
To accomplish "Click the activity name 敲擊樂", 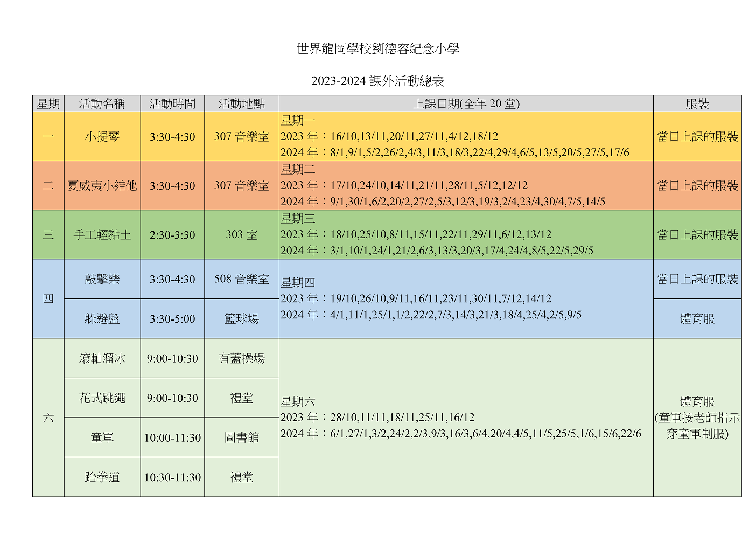I will (x=102, y=279).
